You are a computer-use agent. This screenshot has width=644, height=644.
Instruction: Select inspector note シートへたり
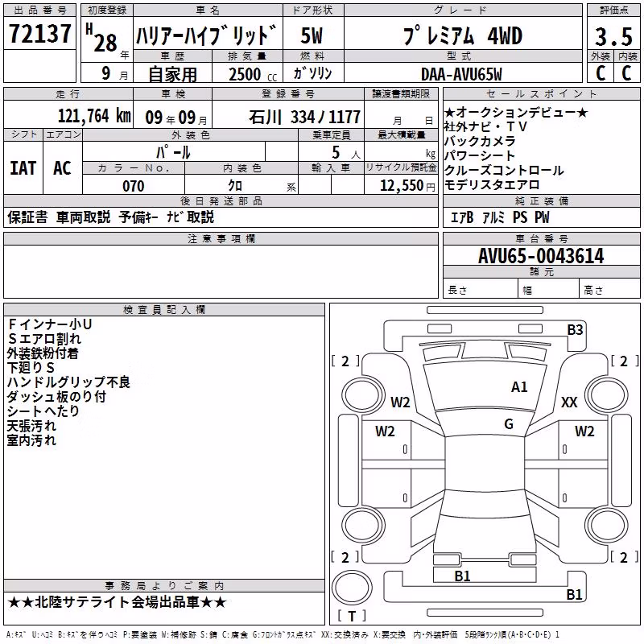point(43,411)
